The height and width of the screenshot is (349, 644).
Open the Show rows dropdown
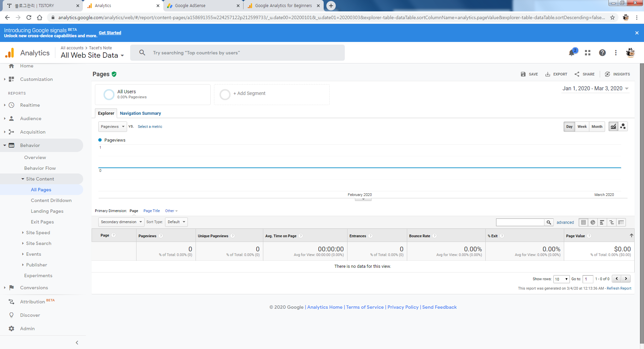click(x=561, y=279)
